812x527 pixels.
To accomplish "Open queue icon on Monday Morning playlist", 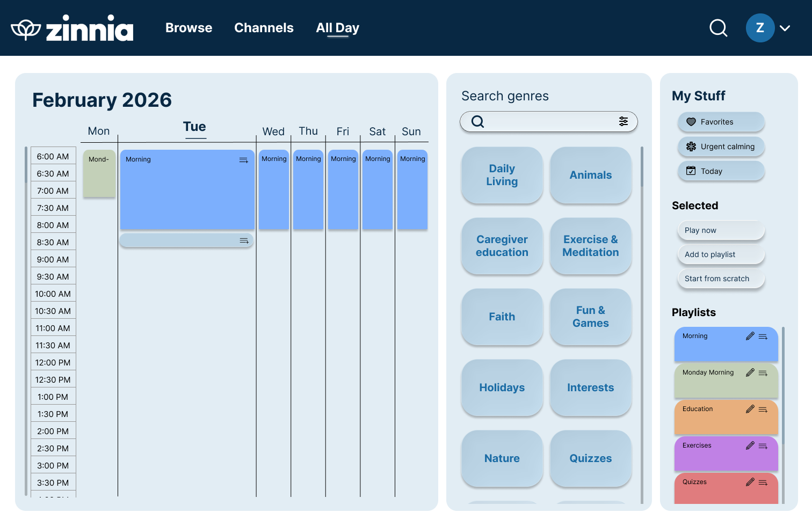I will (x=763, y=372).
